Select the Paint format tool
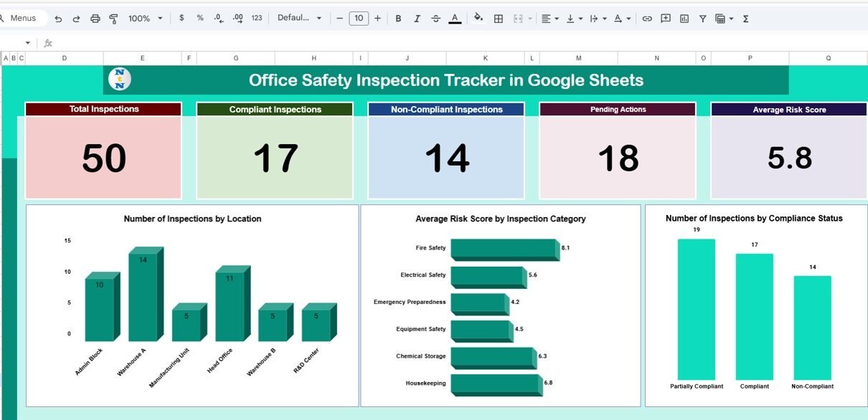 click(x=113, y=19)
